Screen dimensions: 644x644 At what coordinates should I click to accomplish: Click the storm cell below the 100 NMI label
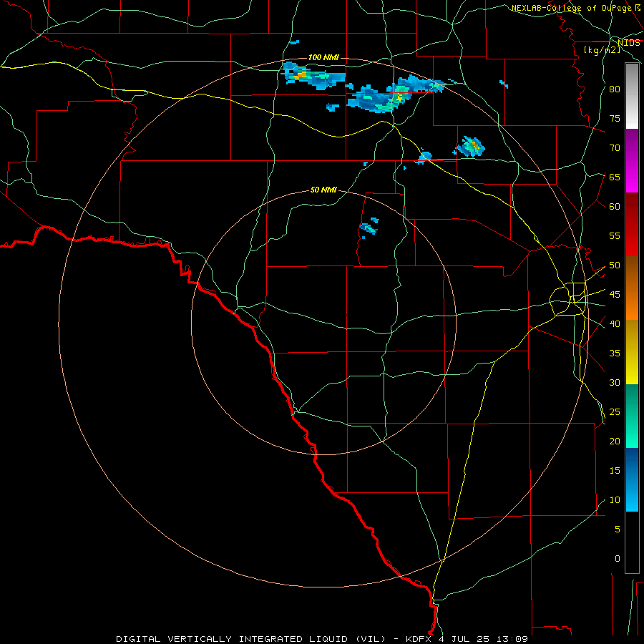[314, 76]
